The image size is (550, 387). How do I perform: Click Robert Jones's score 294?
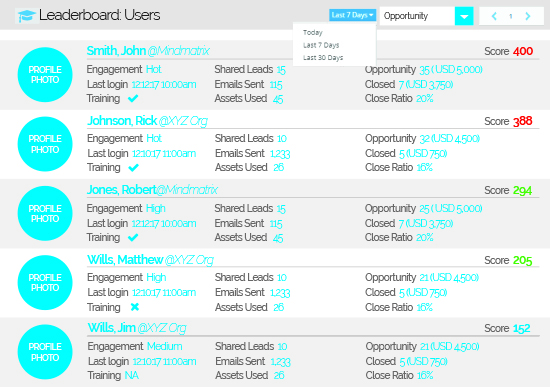point(522,191)
